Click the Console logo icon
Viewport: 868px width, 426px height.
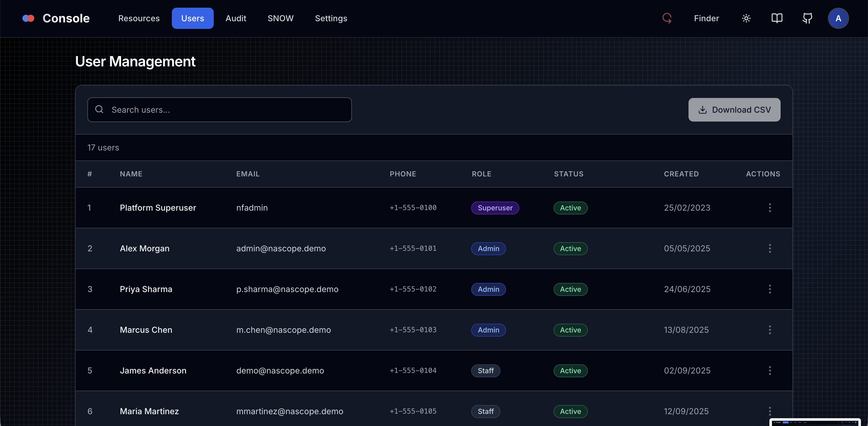point(28,18)
